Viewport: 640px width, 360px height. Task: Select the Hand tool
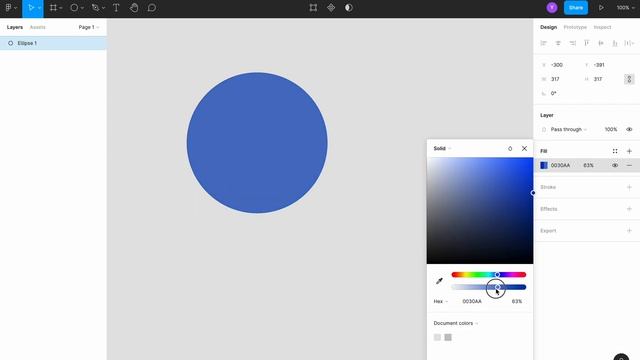pyautogui.click(x=134, y=8)
